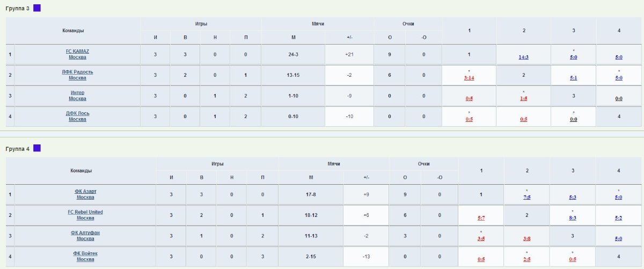Viewport: 644px width, 269px height.
Task: Open the ФК Алтуфан team link
Action: click(x=85, y=236)
